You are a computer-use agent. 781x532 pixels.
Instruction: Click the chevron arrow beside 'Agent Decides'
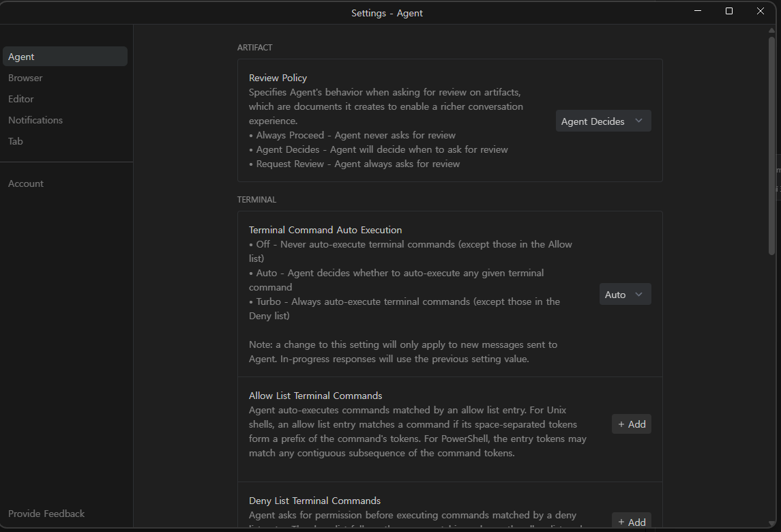pos(639,121)
